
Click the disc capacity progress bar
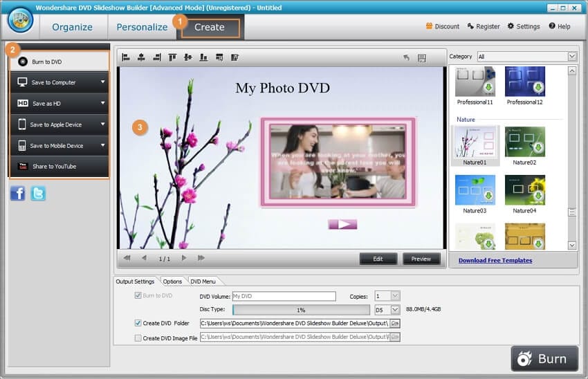pyautogui.click(x=301, y=310)
